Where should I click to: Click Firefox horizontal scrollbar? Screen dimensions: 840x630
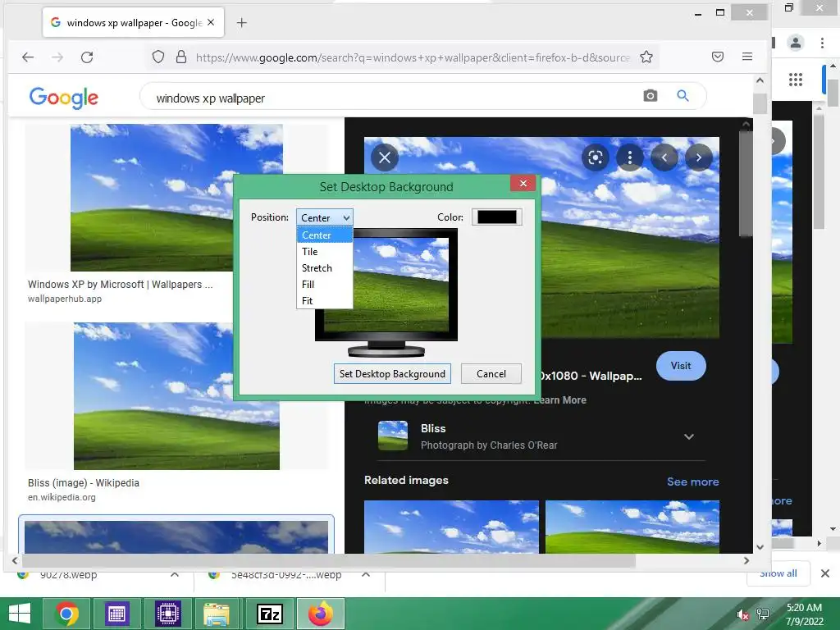click(328, 561)
